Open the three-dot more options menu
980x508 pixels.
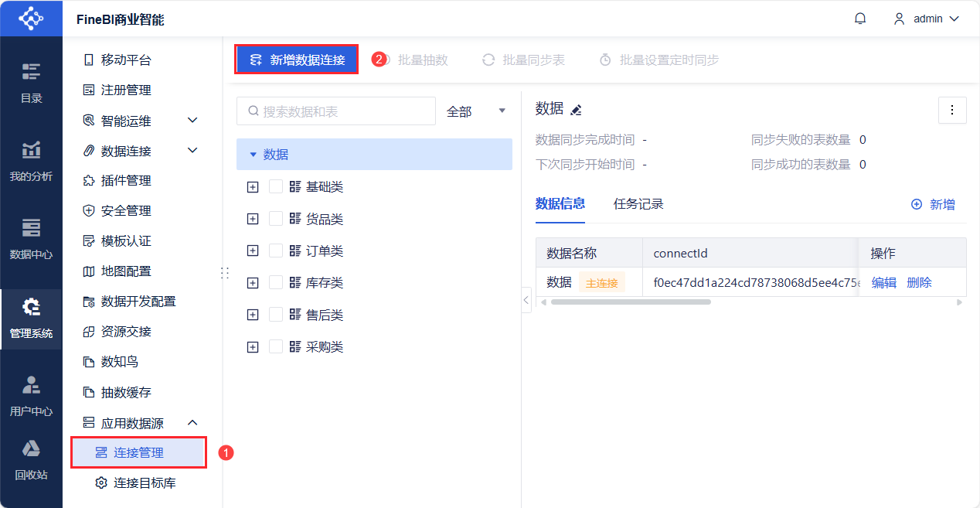952,110
